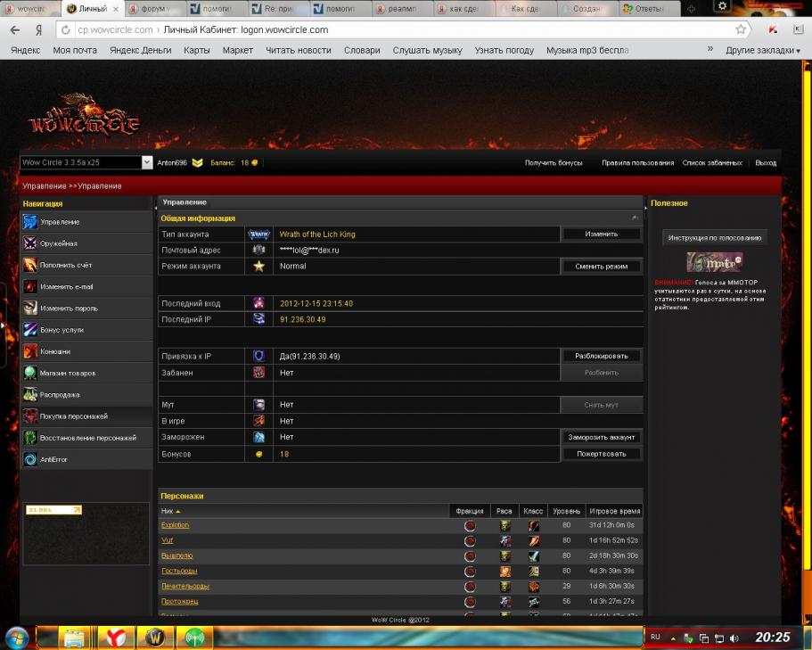Click the bookmark star in address bar

click(x=741, y=29)
